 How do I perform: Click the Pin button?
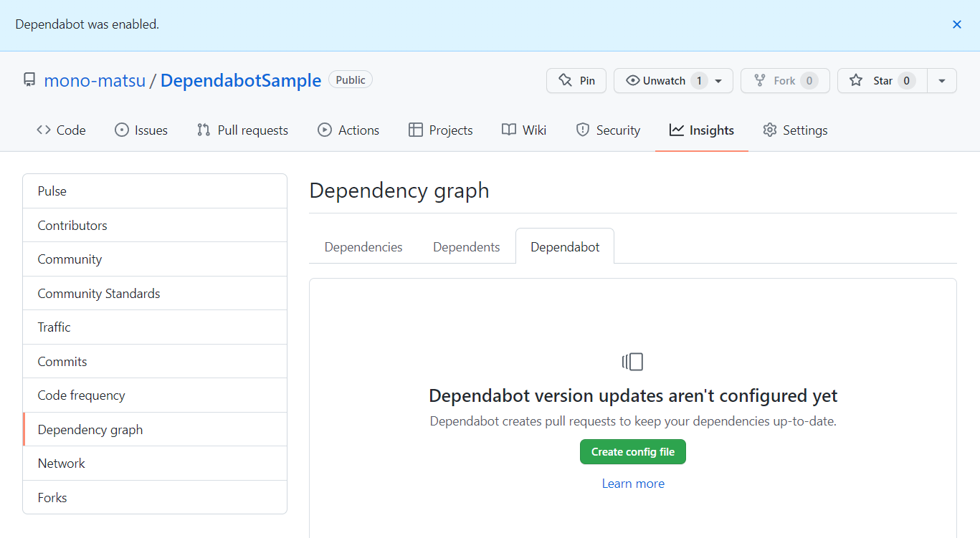click(x=576, y=80)
